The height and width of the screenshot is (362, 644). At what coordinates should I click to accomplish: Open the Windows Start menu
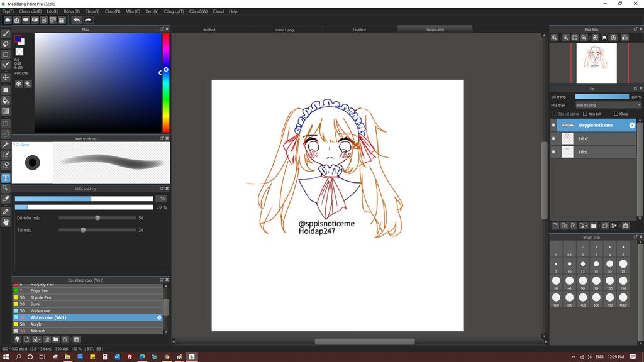6,357
